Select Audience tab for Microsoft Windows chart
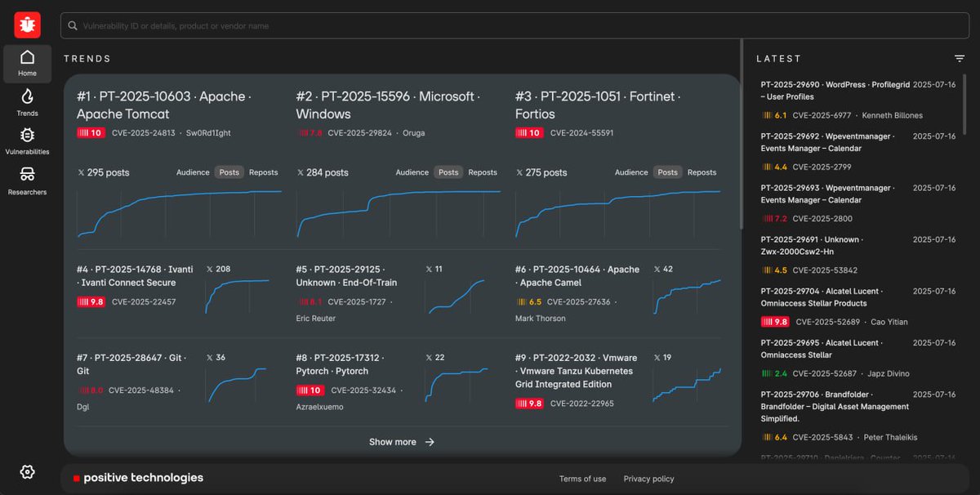The image size is (980, 495). tap(412, 172)
